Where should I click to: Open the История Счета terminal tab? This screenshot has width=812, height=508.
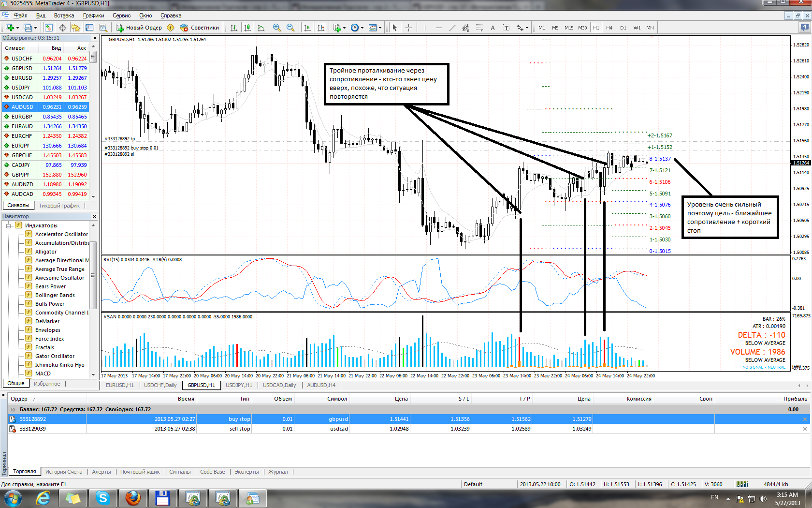(64, 472)
